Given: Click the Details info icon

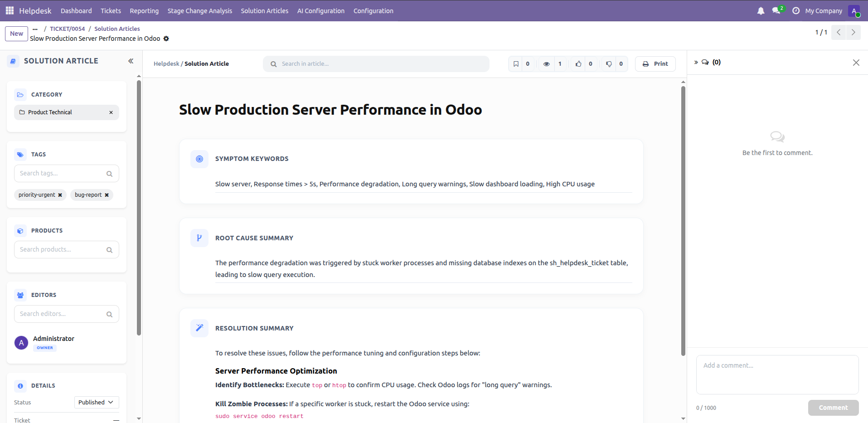Looking at the screenshot, I should tap(20, 386).
